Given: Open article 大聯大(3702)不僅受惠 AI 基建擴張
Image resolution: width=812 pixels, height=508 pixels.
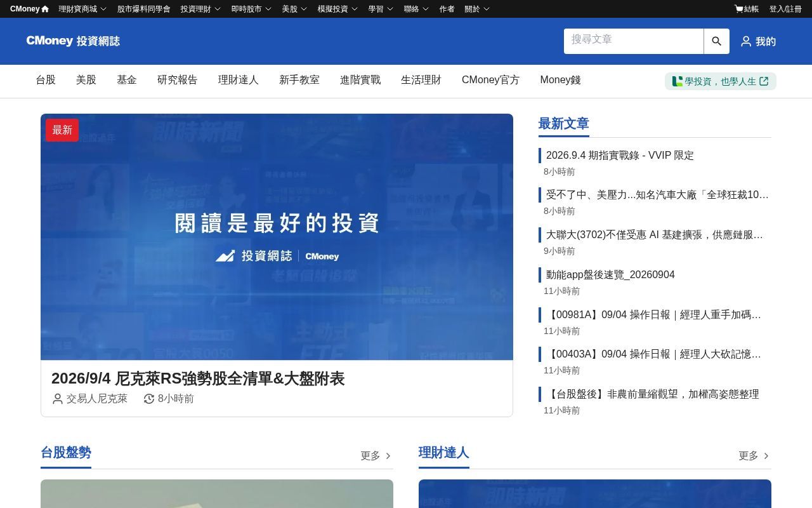Looking at the screenshot, I should point(655,235).
